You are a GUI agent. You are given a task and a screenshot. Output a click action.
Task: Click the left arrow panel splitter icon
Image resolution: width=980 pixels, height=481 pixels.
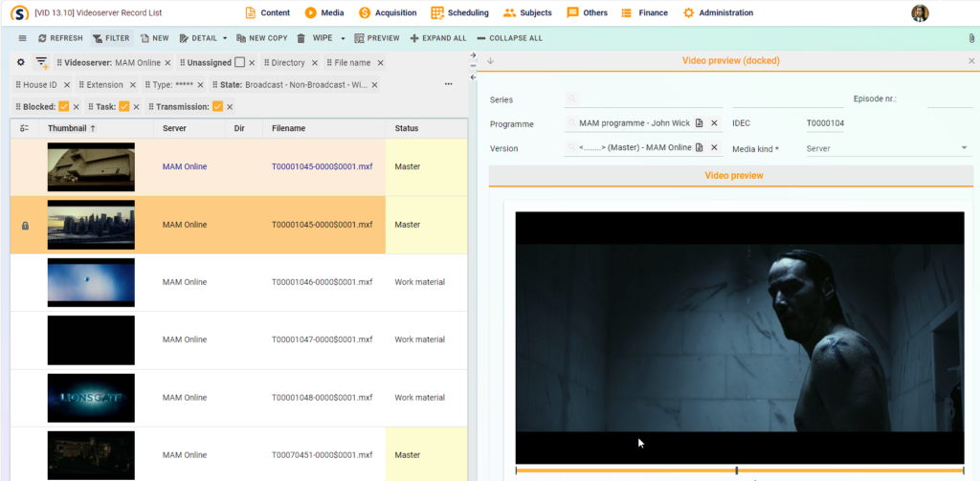click(473, 77)
